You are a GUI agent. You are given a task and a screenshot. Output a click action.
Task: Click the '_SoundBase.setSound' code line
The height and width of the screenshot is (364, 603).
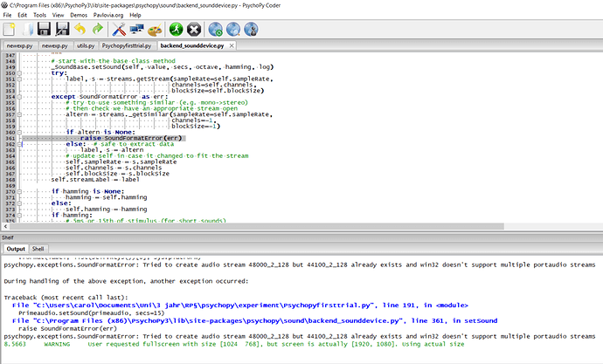[x=163, y=67]
